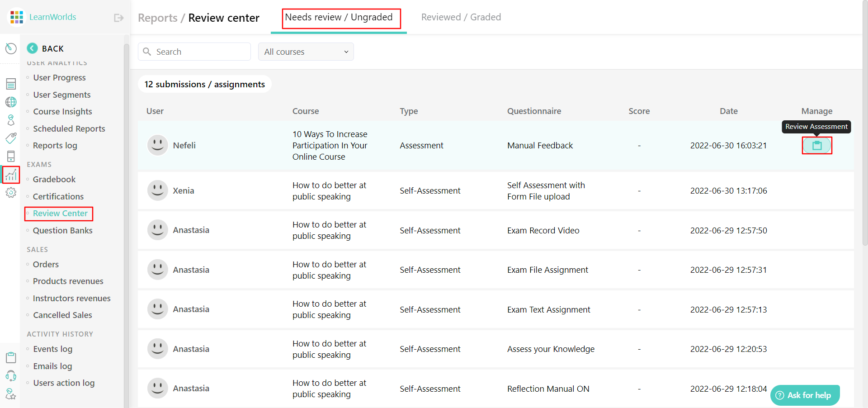Viewport: 868px width, 408px height.
Task: Open Question Banks from the sidebar
Action: tap(62, 230)
